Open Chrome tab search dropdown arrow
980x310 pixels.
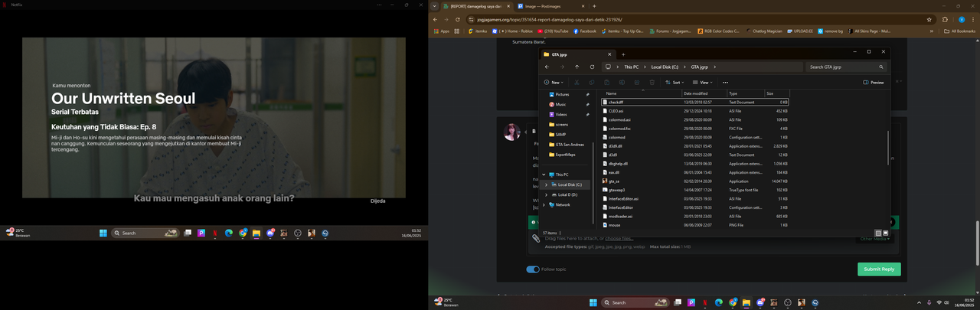(435, 6)
